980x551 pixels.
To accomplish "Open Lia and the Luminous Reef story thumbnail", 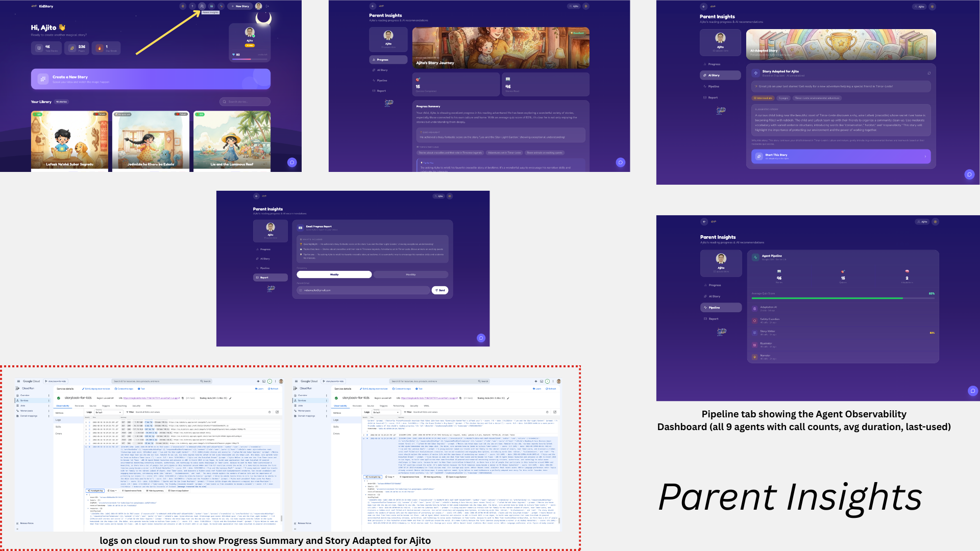I will click(232, 140).
